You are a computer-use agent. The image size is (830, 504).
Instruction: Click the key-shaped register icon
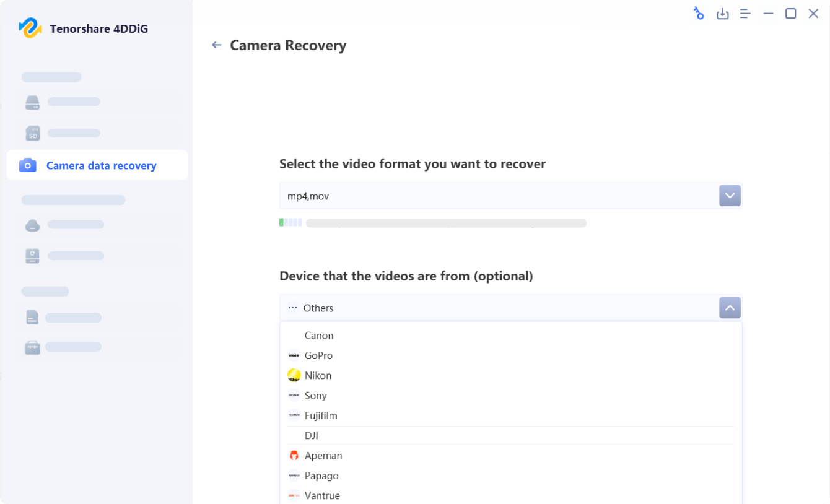tap(699, 14)
